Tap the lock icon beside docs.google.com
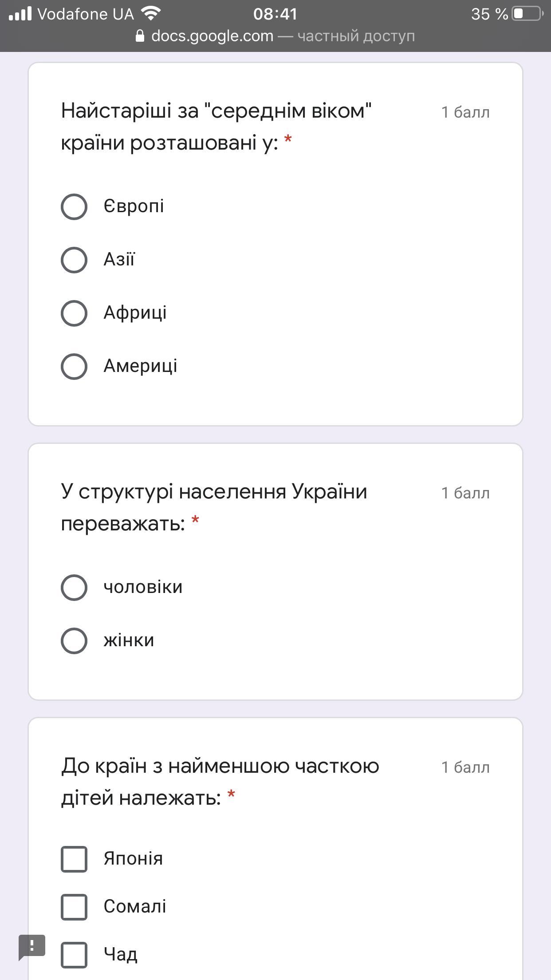This screenshot has width=551, height=980. click(140, 36)
